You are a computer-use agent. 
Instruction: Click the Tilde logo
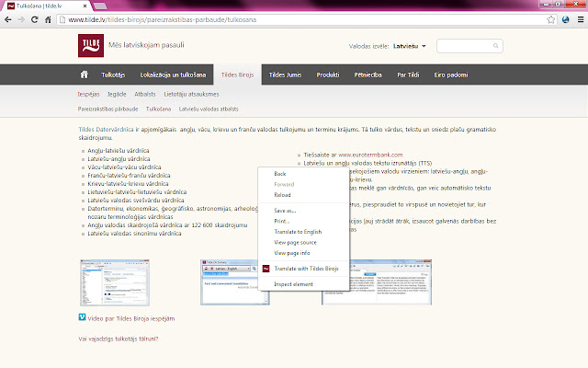point(91,45)
